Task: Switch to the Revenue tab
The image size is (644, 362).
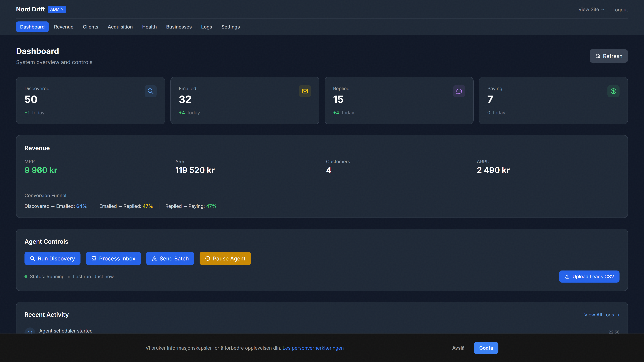Action: tap(64, 27)
